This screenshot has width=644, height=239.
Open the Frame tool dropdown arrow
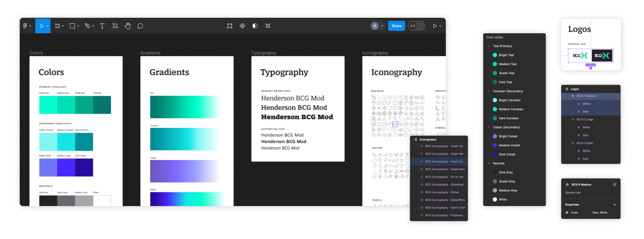pos(63,26)
